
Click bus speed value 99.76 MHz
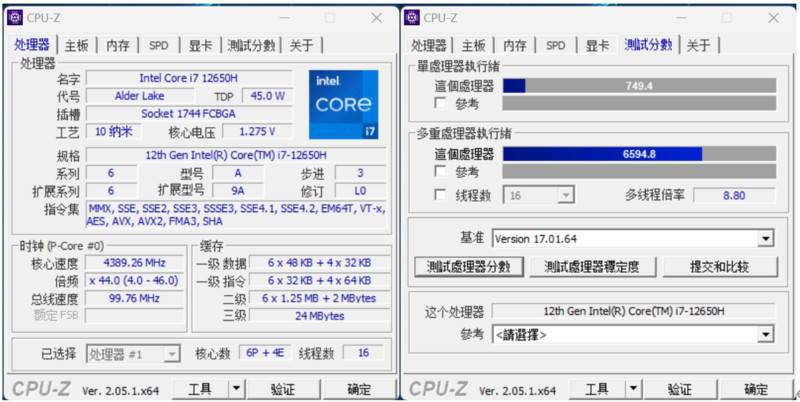coord(135,298)
